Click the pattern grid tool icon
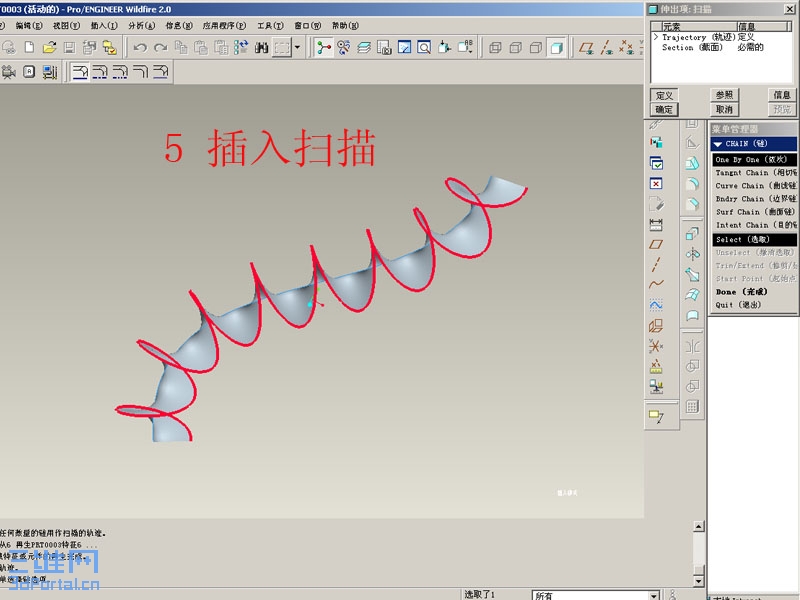Image resolution: width=800 pixels, height=600 pixels. 692,407
